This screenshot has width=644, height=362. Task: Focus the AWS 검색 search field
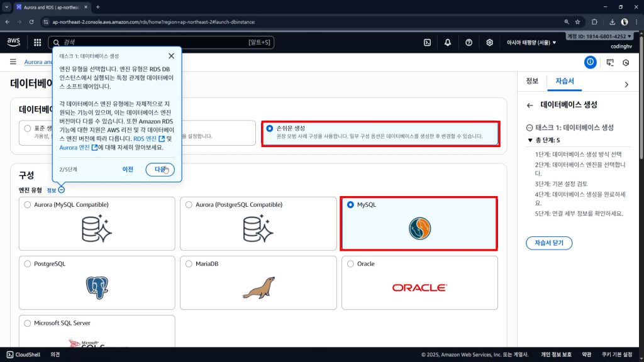pyautogui.click(x=161, y=42)
